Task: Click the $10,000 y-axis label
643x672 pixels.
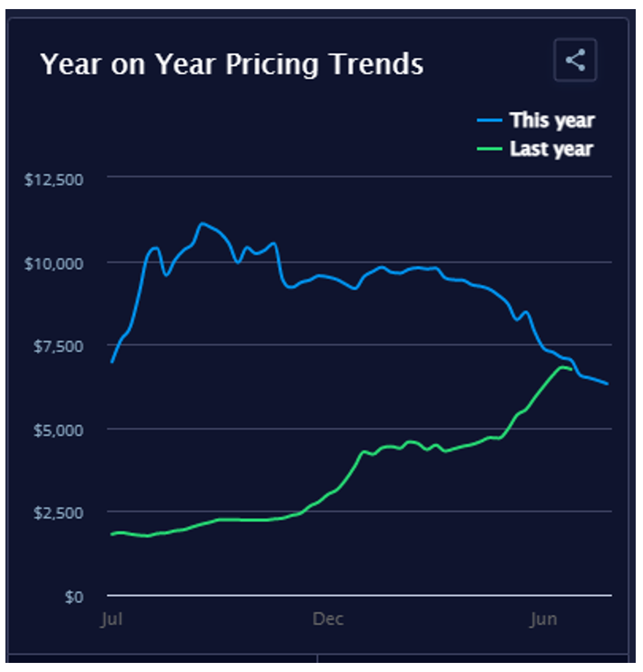Action: tap(53, 263)
